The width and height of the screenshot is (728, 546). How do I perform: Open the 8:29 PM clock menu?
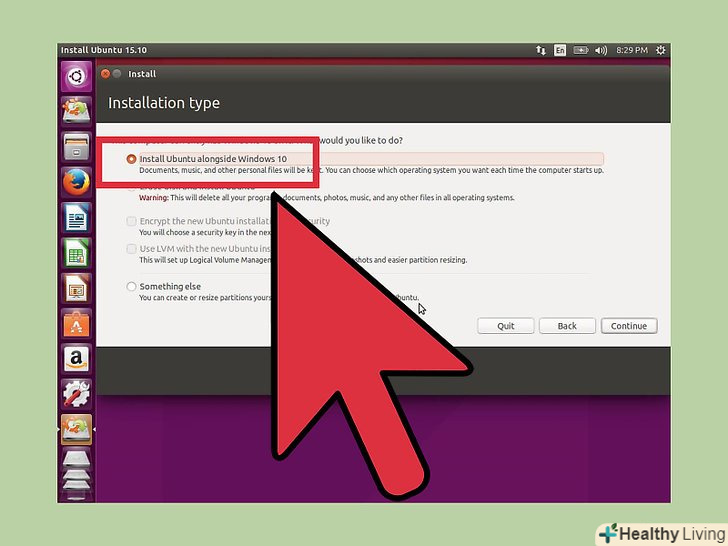632,50
